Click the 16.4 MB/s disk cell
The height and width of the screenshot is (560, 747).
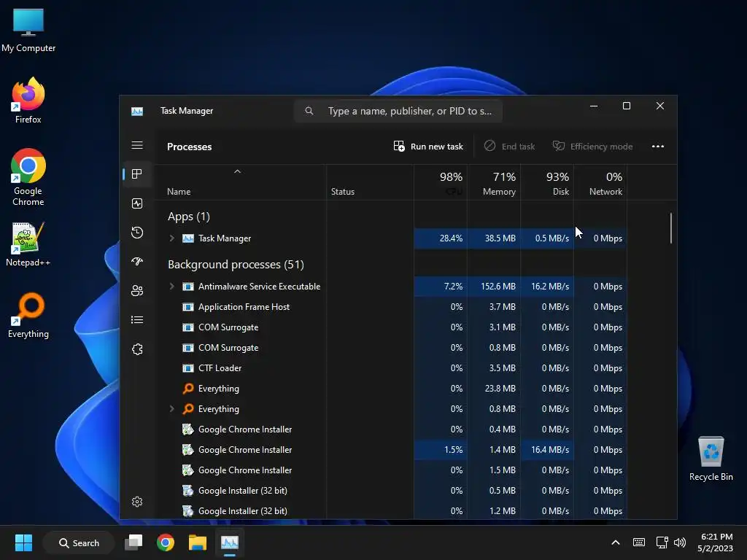tap(547, 449)
